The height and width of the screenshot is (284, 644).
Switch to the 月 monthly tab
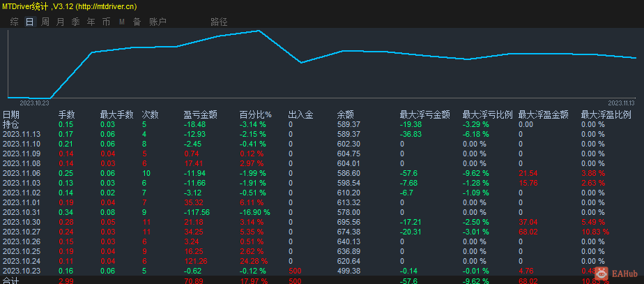(61, 22)
